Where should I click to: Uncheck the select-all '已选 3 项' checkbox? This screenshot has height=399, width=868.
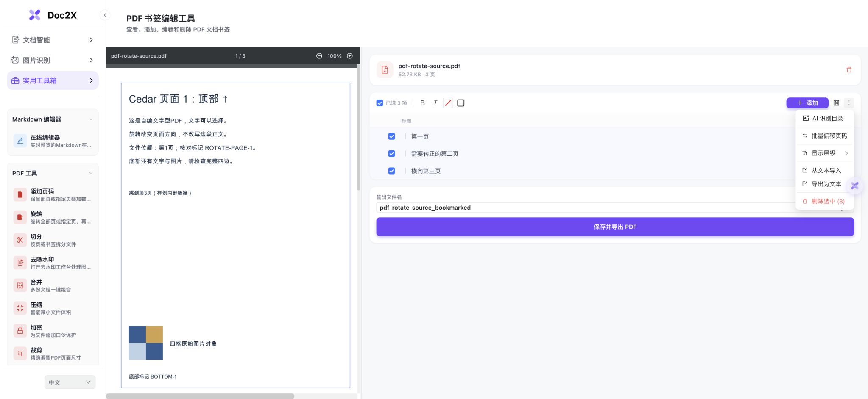[380, 103]
